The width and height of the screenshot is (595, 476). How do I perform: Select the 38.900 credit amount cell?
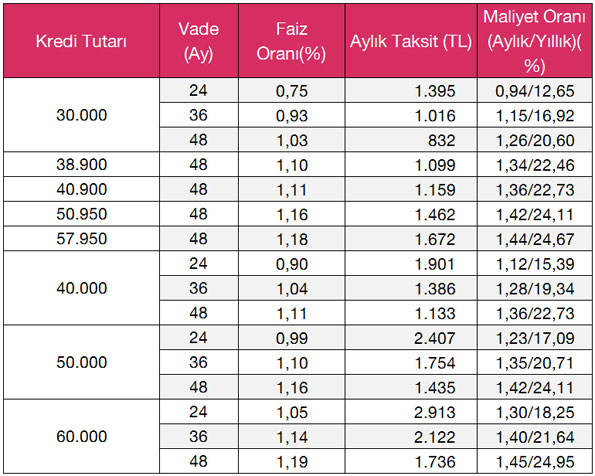82,164
